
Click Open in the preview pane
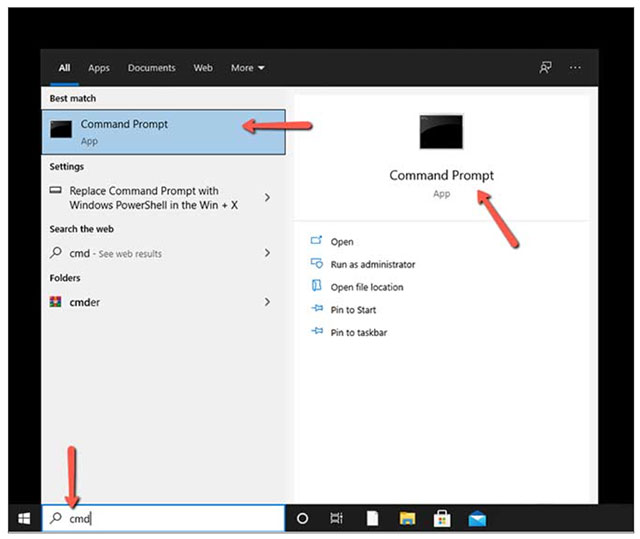(342, 242)
